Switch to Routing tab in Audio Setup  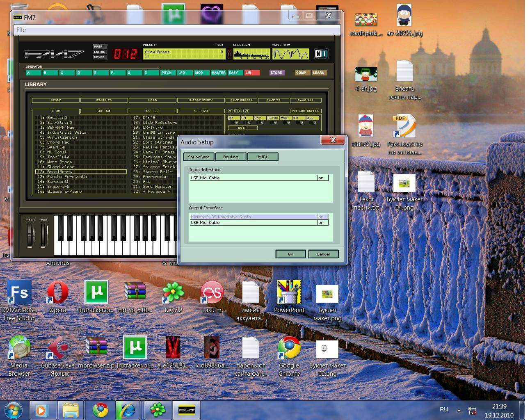pyautogui.click(x=231, y=157)
